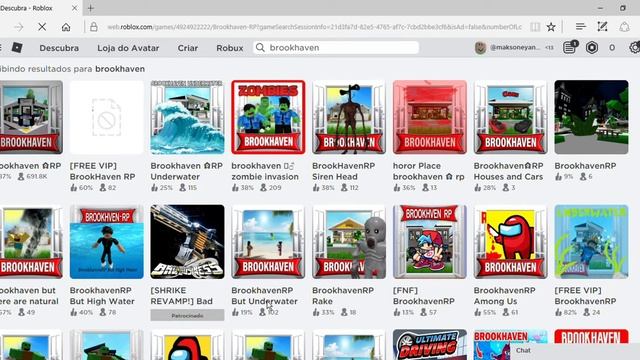Open the Descubra menu item
Image resolution: width=640 pixels, height=360 pixels.
click(59, 48)
